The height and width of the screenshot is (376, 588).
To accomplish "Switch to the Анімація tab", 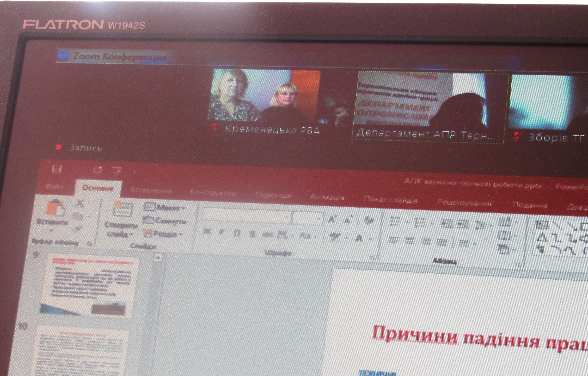I will coord(327,197).
